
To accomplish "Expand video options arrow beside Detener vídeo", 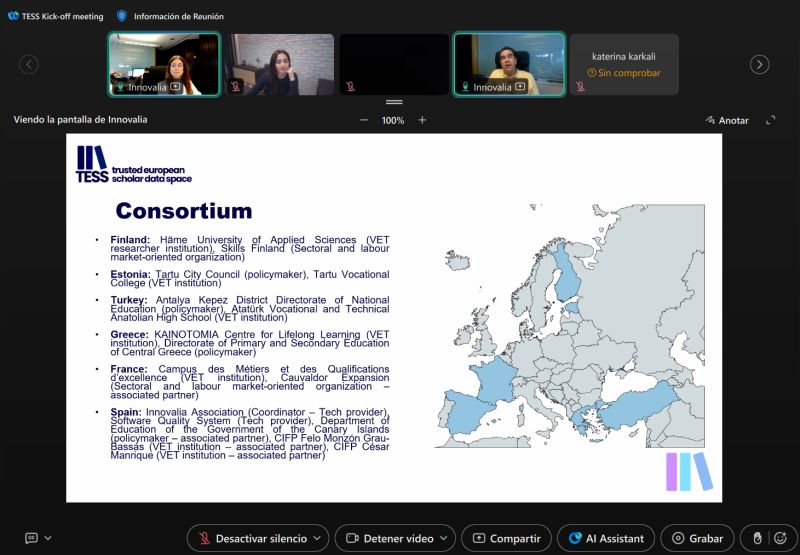I will point(443,538).
